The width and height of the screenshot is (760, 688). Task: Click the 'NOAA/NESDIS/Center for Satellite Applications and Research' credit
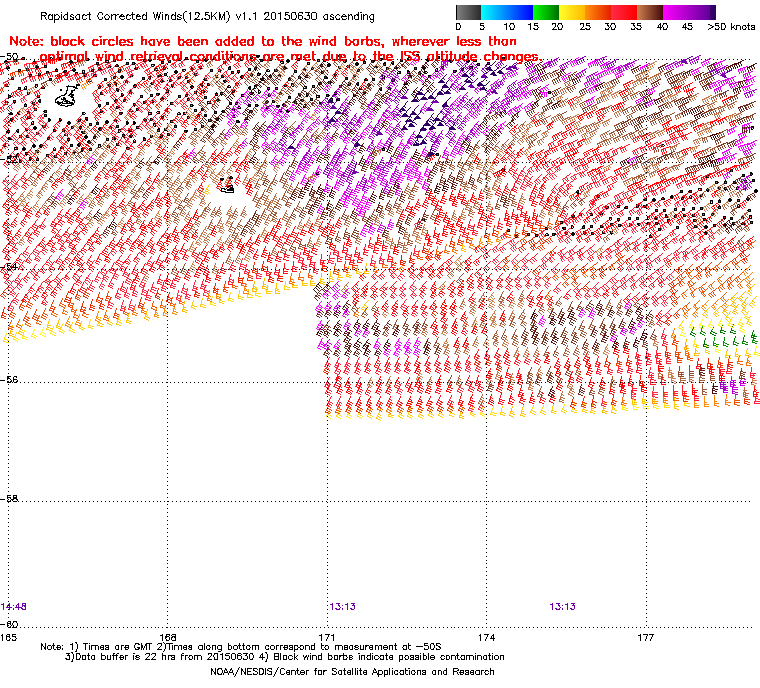point(352,672)
